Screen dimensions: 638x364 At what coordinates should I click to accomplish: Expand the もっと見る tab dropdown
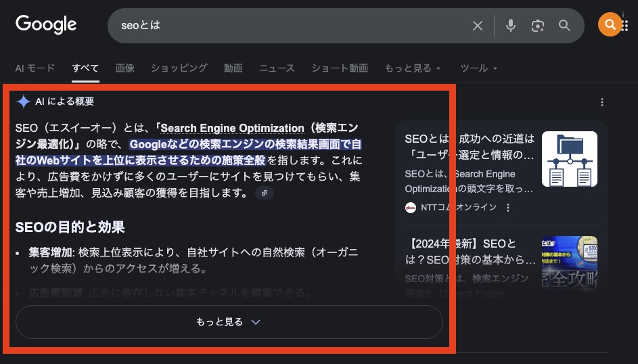coord(413,68)
